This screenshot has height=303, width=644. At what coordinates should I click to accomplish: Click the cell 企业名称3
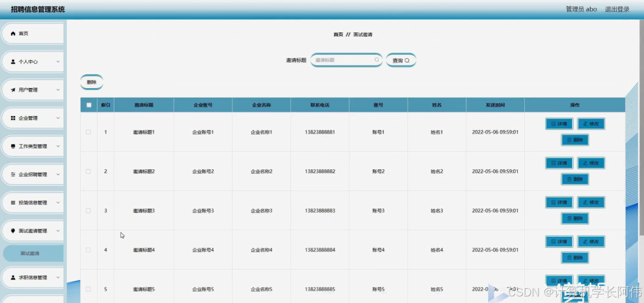[261, 211]
